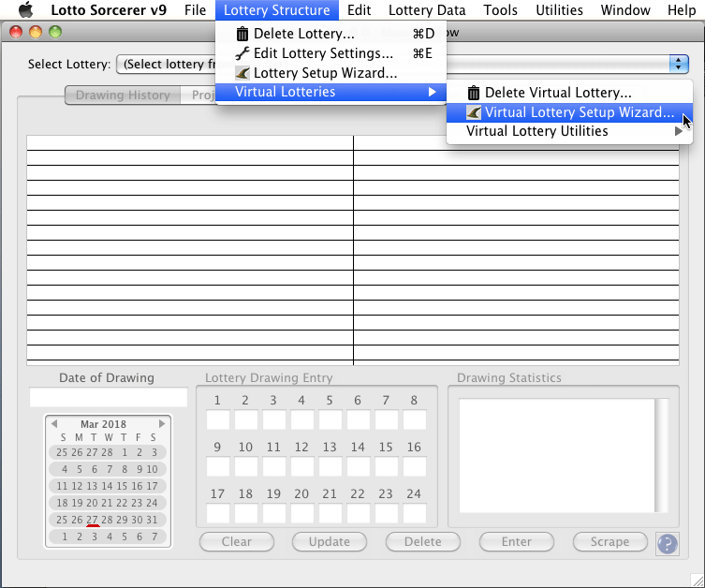Click the wrench icon for Edit Lottery Settings

tap(242, 53)
